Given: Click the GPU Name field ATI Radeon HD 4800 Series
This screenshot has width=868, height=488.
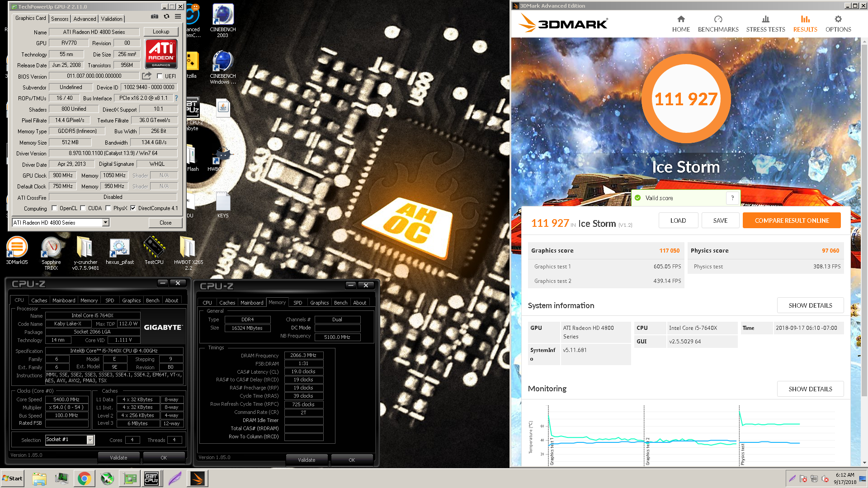Looking at the screenshot, I should 94,32.
